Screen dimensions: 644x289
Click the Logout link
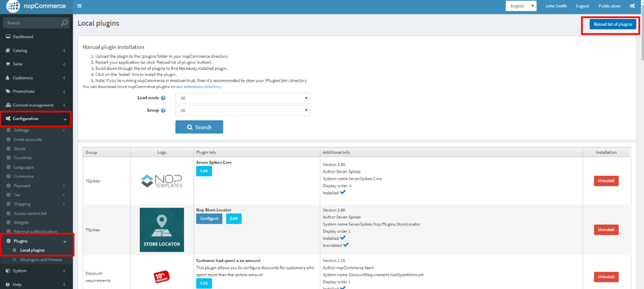tap(582, 6)
